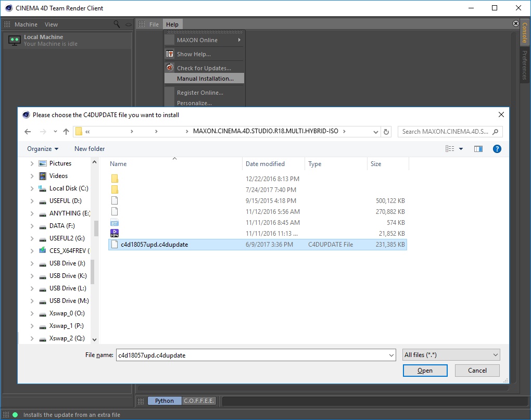
Task: Open address bar previous locations dropdown
Action: [x=375, y=132]
